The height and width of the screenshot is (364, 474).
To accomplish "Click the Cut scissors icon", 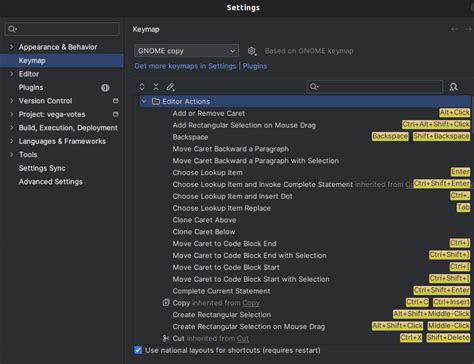I will click(x=166, y=338).
